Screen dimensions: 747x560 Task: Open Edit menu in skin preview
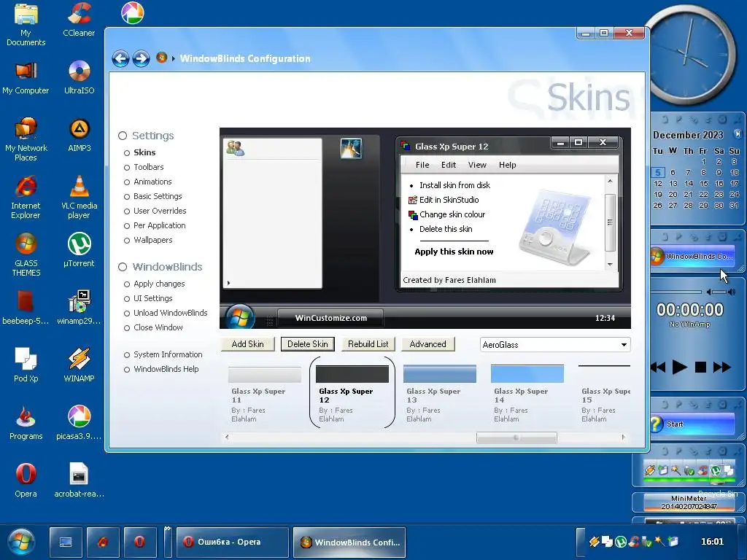click(x=449, y=165)
